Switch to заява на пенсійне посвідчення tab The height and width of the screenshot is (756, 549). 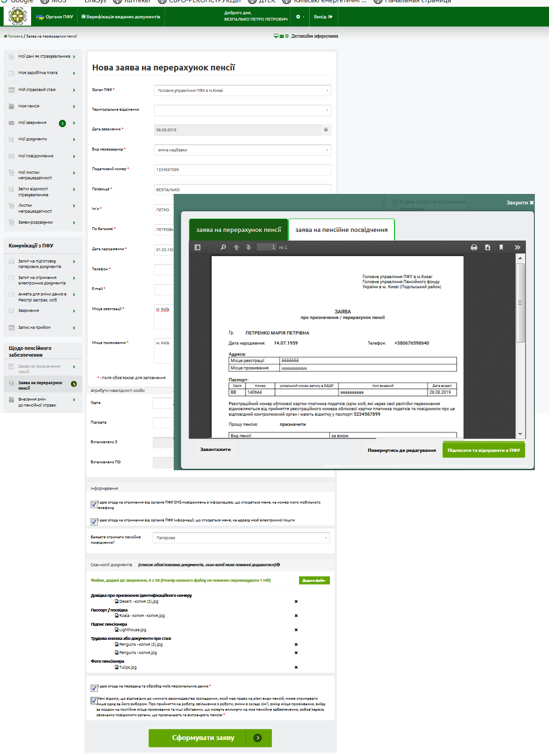pos(341,230)
